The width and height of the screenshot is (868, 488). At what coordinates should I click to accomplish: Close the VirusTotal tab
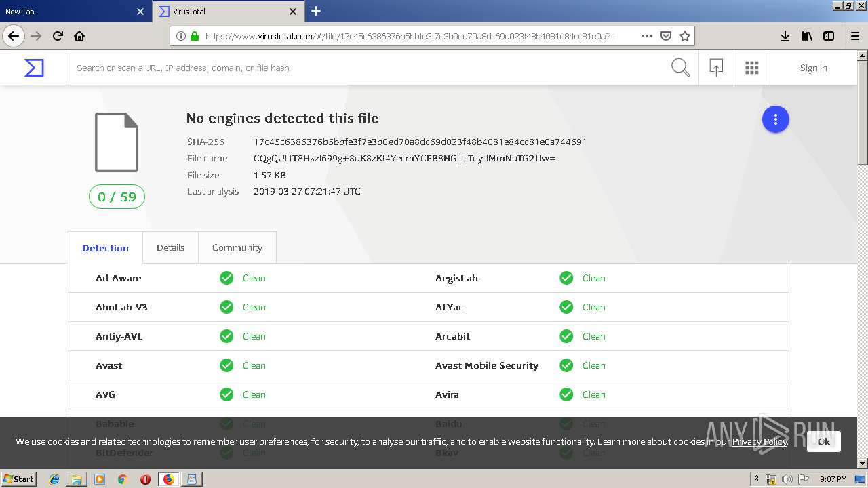(x=293, y=12)
